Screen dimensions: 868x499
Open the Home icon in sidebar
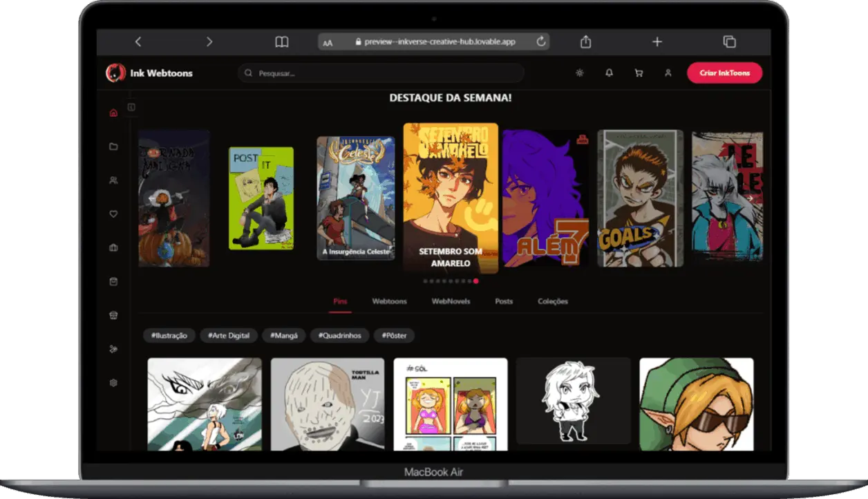click(113, 113)
